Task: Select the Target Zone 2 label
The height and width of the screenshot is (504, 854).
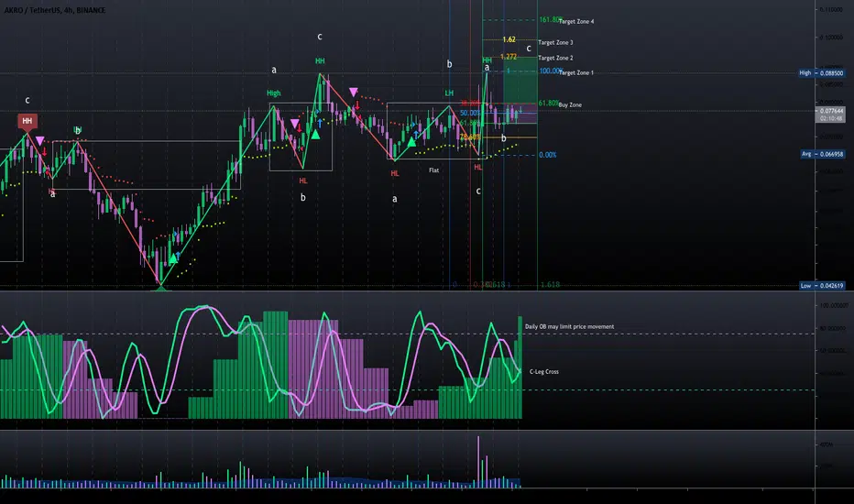Action: click(555, 58)
